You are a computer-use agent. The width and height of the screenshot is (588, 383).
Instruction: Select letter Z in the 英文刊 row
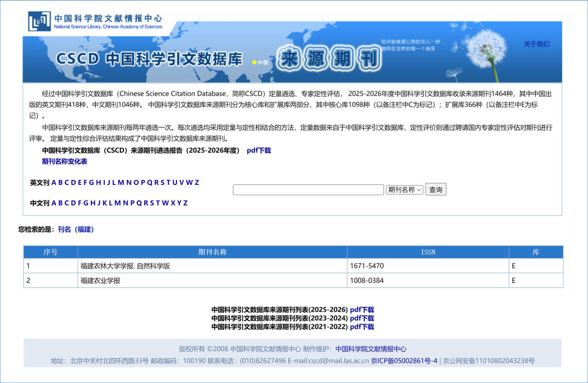click(197, 183)
